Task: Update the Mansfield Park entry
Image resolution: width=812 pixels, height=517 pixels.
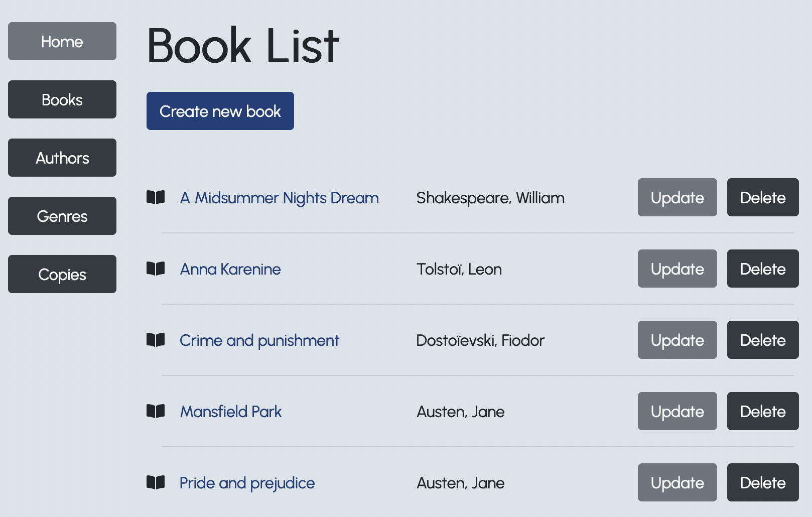Action: click(x=677, y=411)
